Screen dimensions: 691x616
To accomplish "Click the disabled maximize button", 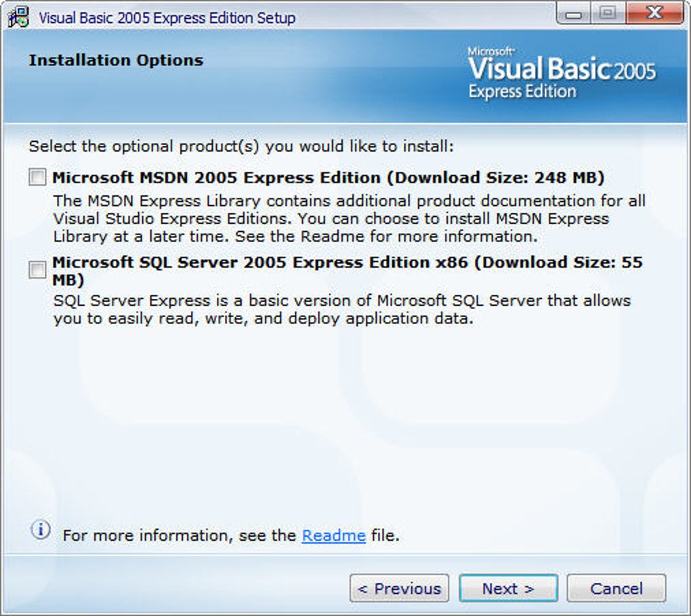I will 608,14.
